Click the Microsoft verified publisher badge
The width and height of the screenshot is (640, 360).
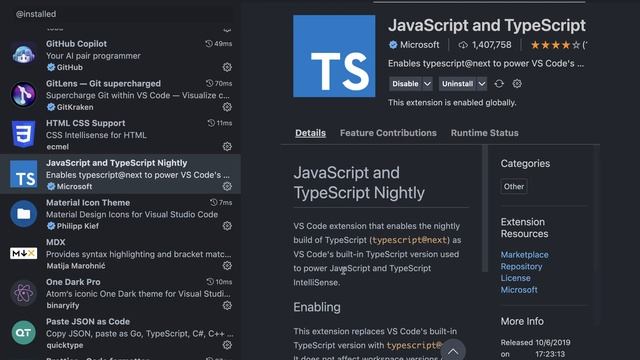(393, 45)
